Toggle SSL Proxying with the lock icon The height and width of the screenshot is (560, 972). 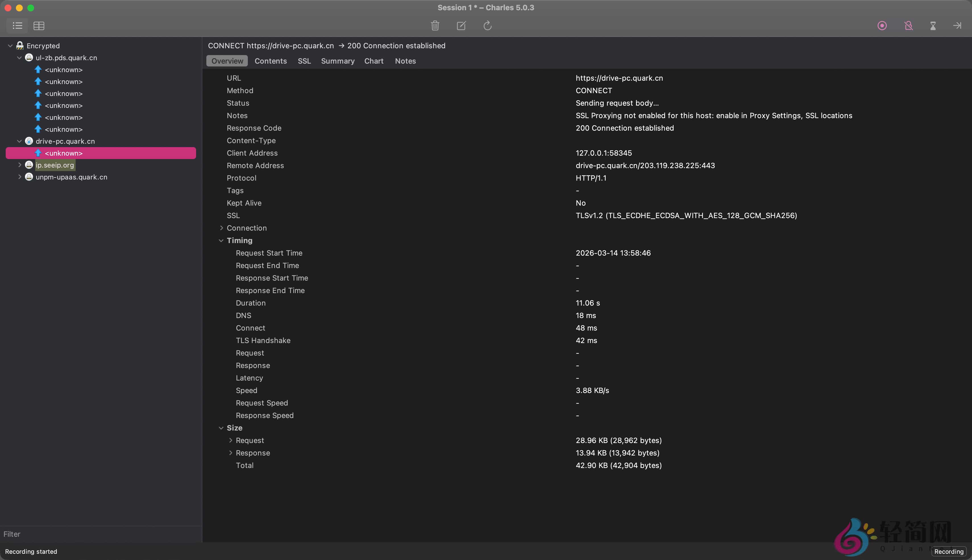(908, 25)
